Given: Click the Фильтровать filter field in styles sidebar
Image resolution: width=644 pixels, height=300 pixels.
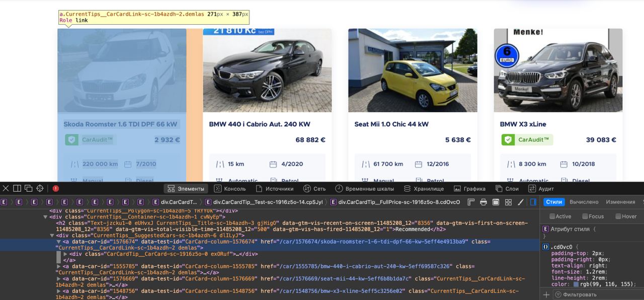Looking at the screenshot, I should pyautogui.click(x=599, y=294).
